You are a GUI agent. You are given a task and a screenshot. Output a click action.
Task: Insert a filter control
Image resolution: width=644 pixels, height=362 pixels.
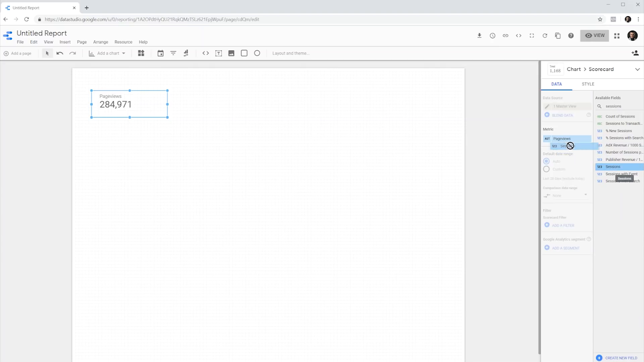(x=173, y=53)
